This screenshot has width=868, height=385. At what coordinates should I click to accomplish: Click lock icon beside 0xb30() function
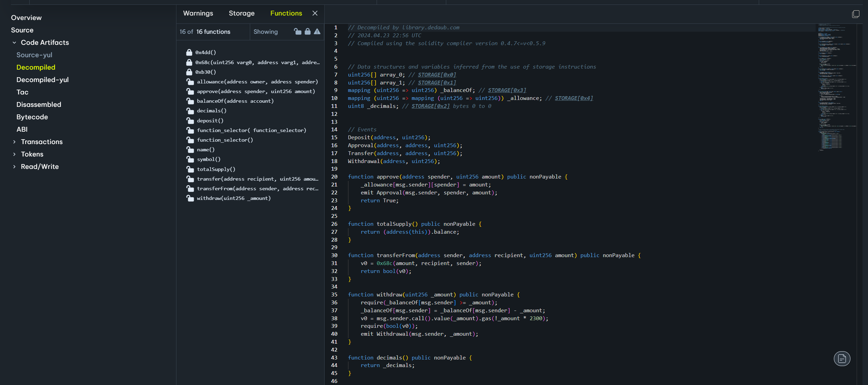[x=189, y=72]
